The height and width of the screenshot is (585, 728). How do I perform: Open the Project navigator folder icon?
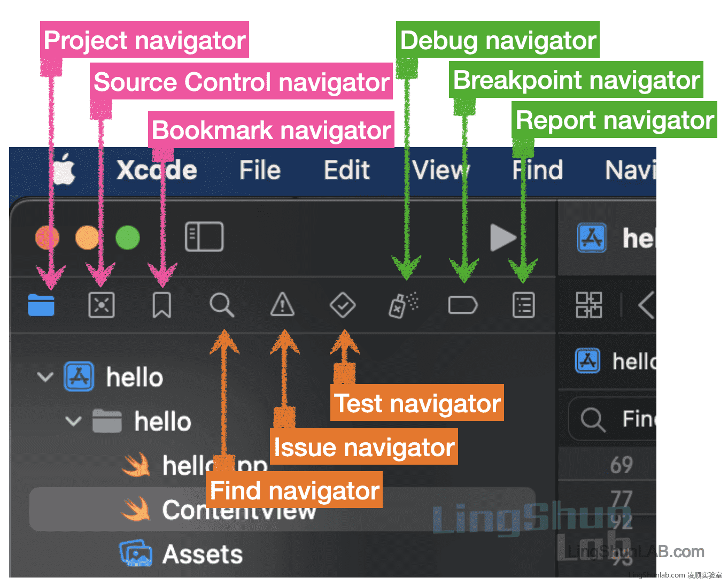click(41, 305)
